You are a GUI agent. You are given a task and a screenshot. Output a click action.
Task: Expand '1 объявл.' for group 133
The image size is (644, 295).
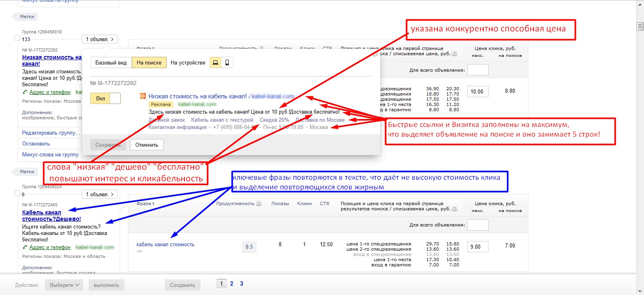[99, 39]
